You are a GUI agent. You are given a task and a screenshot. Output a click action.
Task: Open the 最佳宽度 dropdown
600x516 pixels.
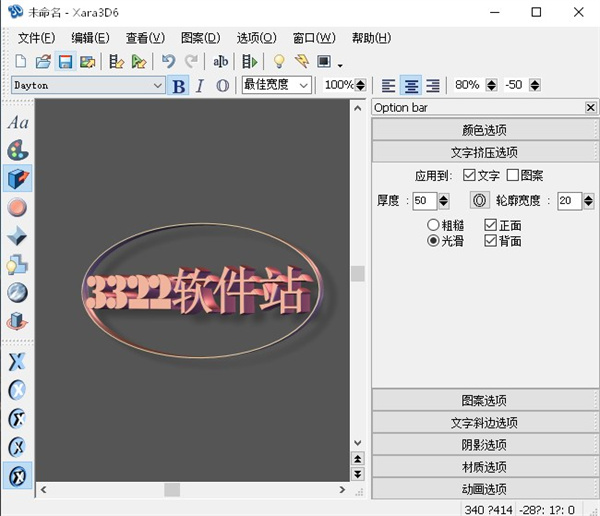click(x=304, y=86)
